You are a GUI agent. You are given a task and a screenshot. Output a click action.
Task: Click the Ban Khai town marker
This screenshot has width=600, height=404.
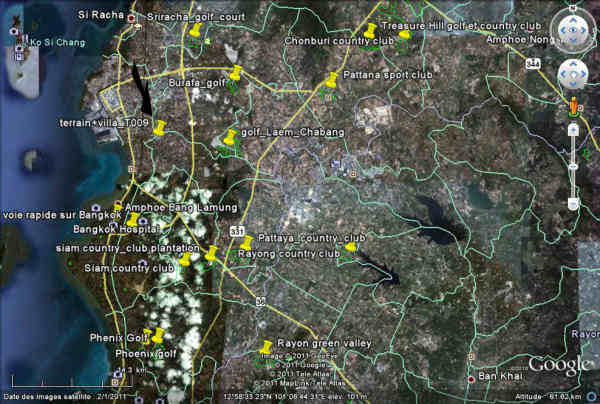[471, 379]
